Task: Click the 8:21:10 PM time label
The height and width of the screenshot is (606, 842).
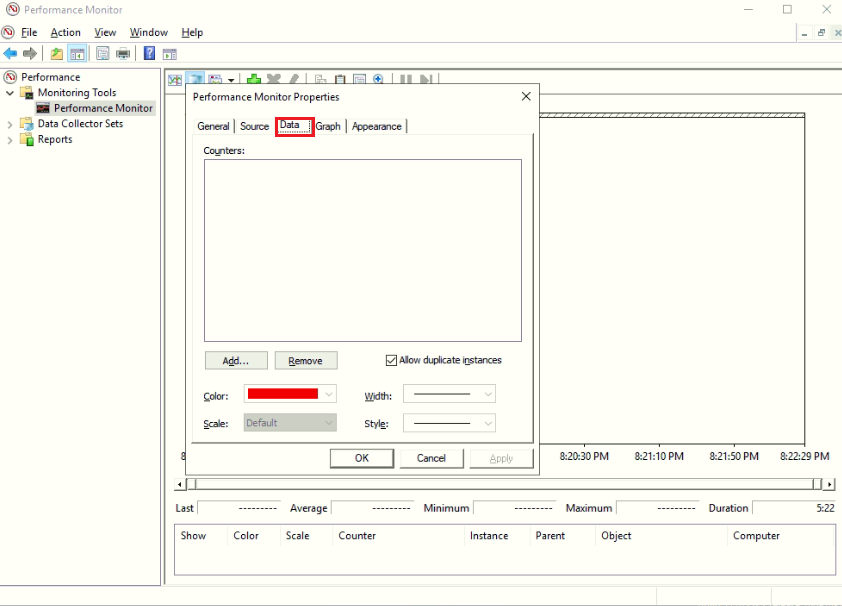Action: click(x=659, y=456)
